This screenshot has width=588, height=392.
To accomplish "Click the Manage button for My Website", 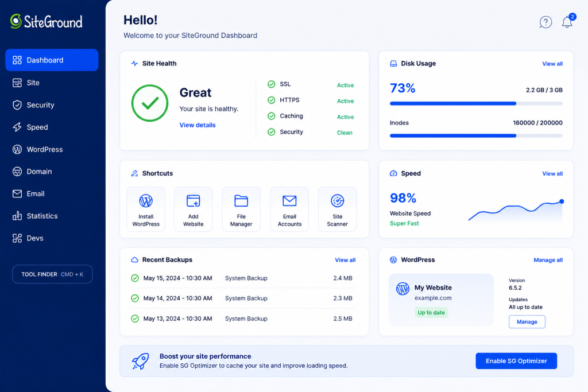I will click(x=527, y=322).
